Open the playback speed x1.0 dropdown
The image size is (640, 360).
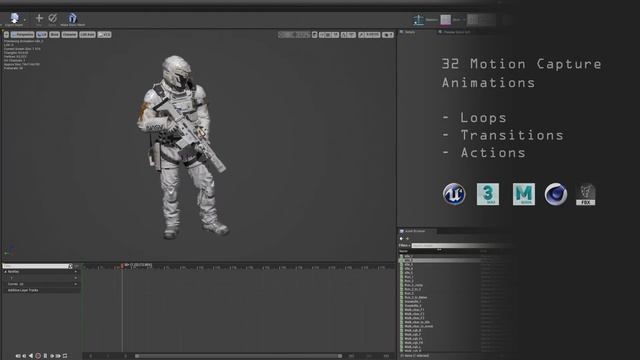(x=104, y=35)
